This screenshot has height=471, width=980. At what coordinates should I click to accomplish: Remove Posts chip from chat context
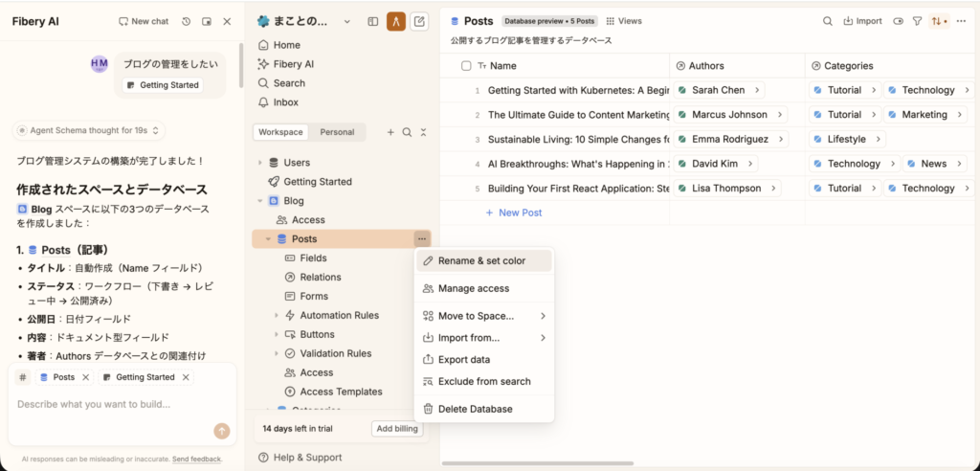[85, 377]
